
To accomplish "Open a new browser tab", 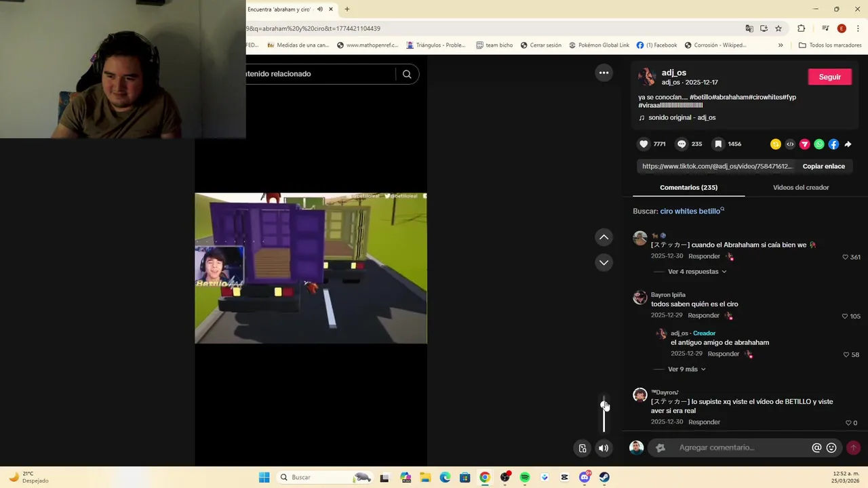I will [347, 9].
